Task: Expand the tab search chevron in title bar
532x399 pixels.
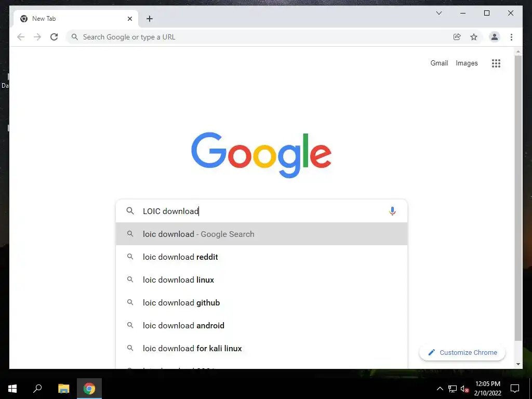Action: pos(438,13)
